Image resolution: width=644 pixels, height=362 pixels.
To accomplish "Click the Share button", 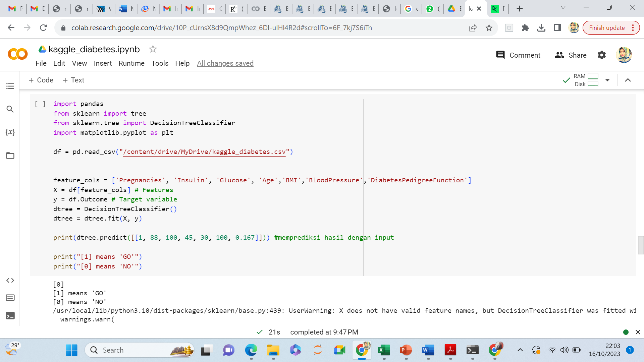I will pyautogui.click(x=571, y=55).
